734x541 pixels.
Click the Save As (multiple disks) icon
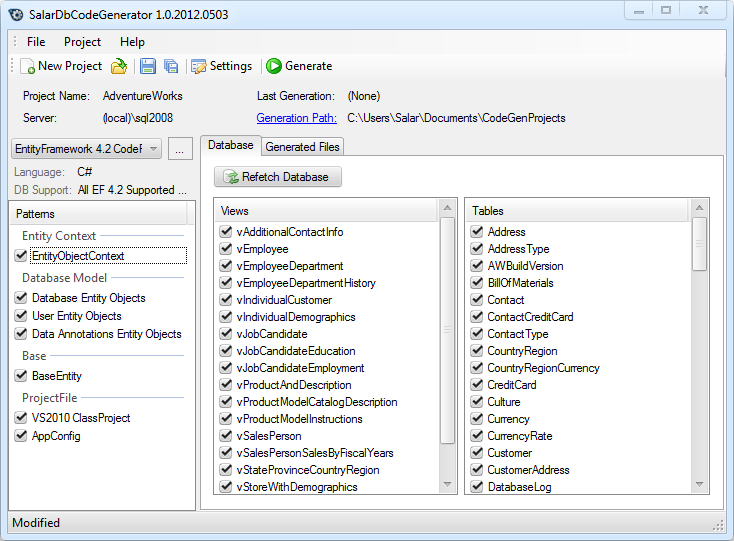pos(171,66)
